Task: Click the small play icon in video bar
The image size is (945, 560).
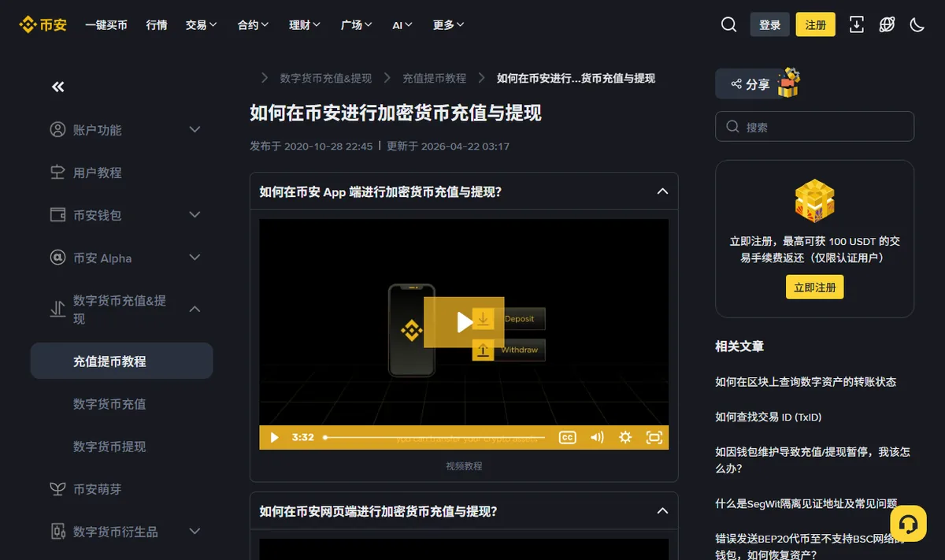Action: pyautogui.click(x=274, y=437)
